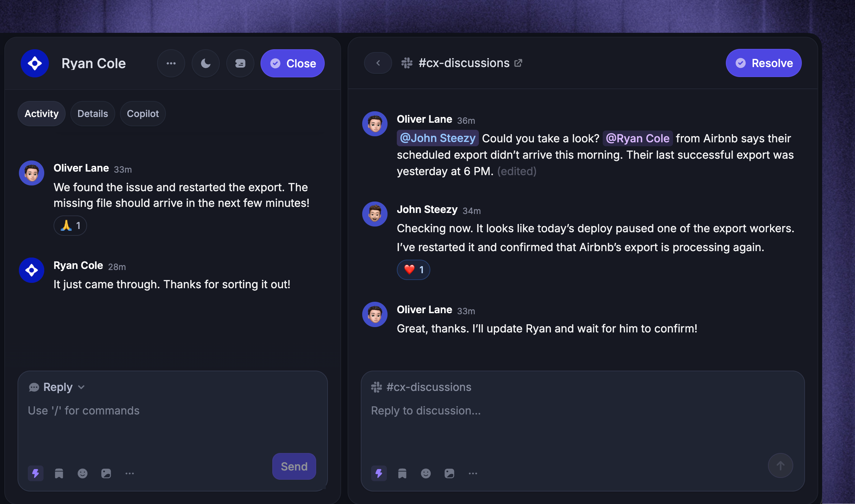Image resolution: width=855 pixels, height=504 pixels.
Task: Click the Send button
Action: (x=294, y=467)
